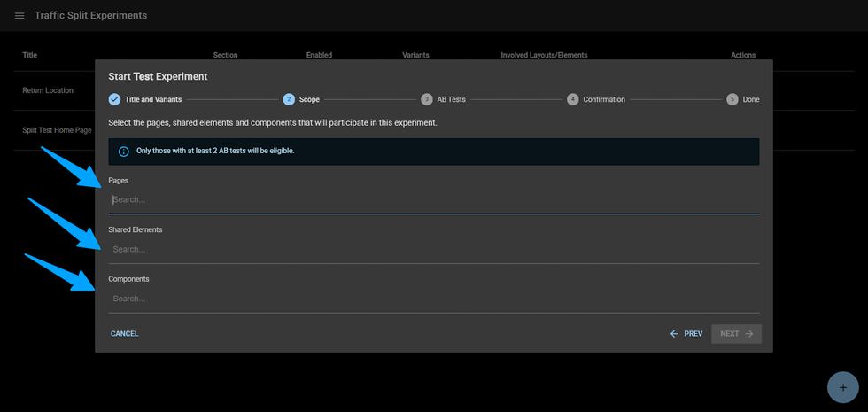Click the NEXT button

click(x=736, y=334)
